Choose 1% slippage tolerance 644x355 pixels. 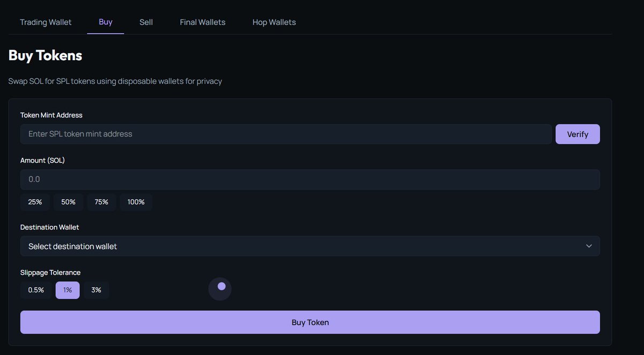pos(68,290)
